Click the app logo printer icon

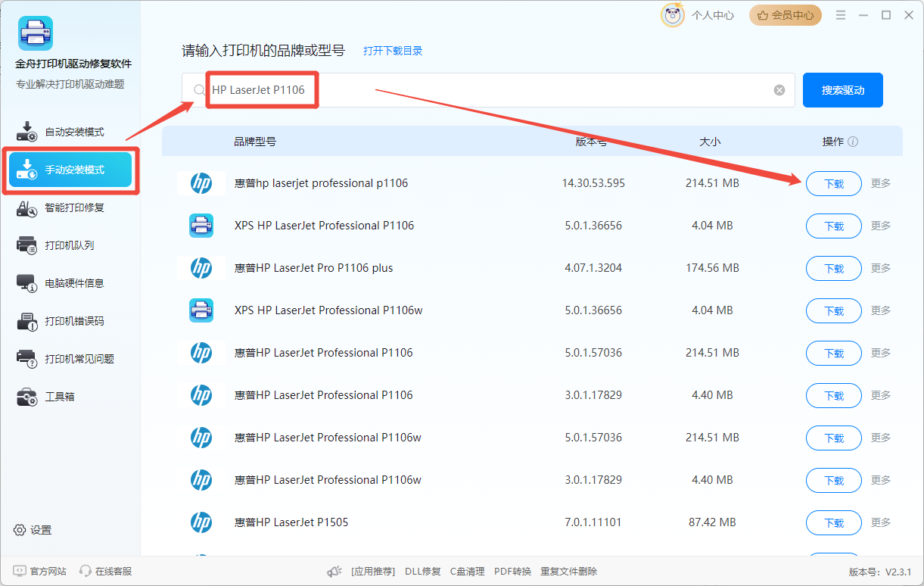36,33
